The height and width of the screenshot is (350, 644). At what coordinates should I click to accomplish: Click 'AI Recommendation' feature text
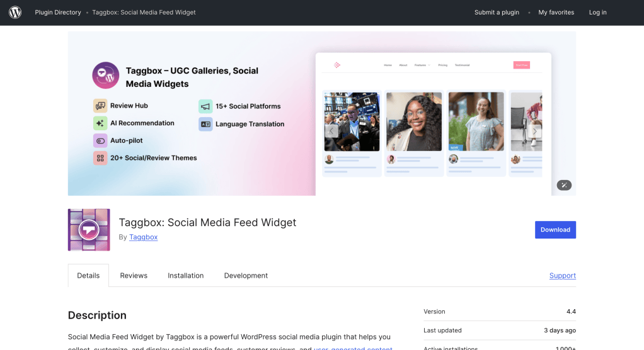pos(142,123)
